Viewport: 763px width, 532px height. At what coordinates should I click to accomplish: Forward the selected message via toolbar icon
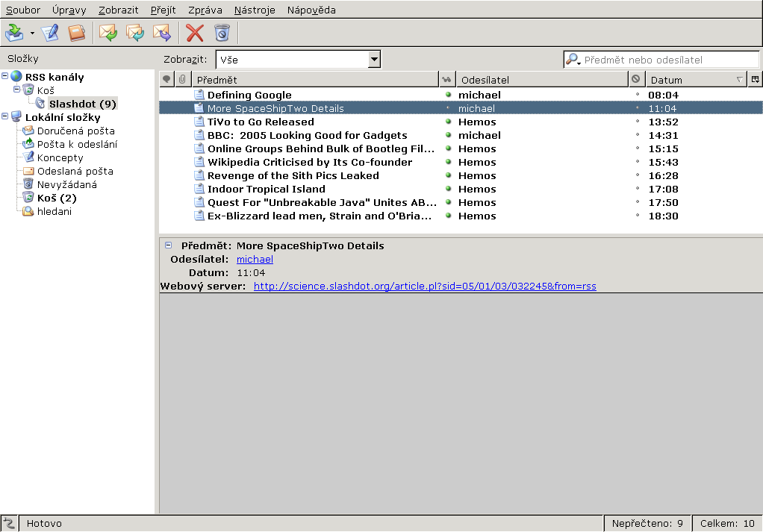pos(162,33)
